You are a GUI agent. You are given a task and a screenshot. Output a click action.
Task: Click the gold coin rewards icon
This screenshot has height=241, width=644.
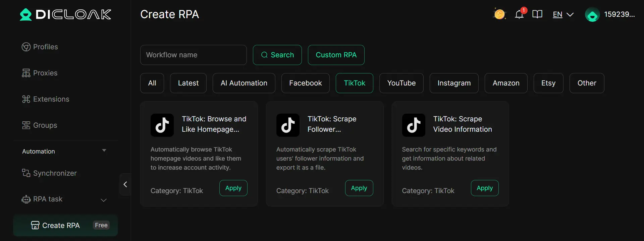(499, 14)
